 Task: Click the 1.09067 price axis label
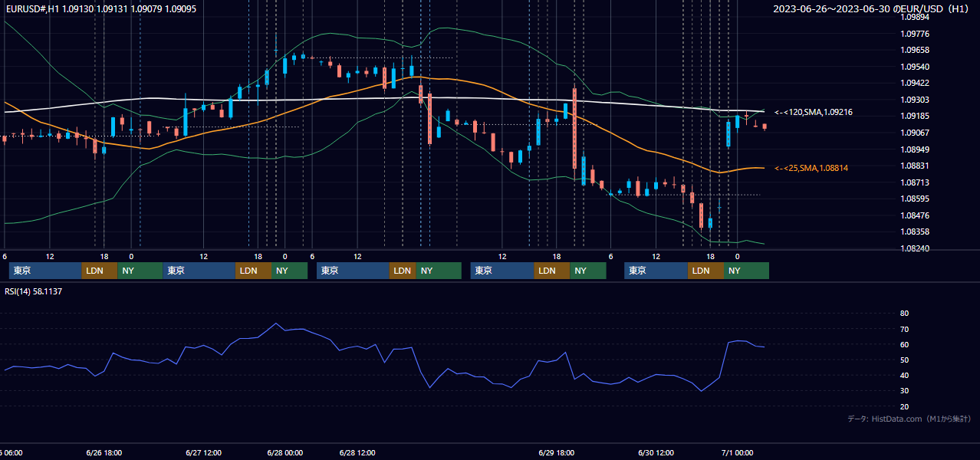pos(915,133)
